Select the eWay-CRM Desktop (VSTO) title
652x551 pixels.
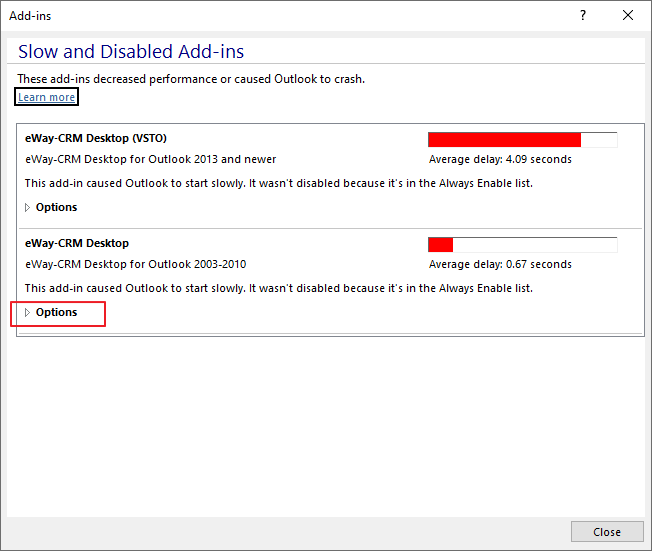click(x=96, y=138)
